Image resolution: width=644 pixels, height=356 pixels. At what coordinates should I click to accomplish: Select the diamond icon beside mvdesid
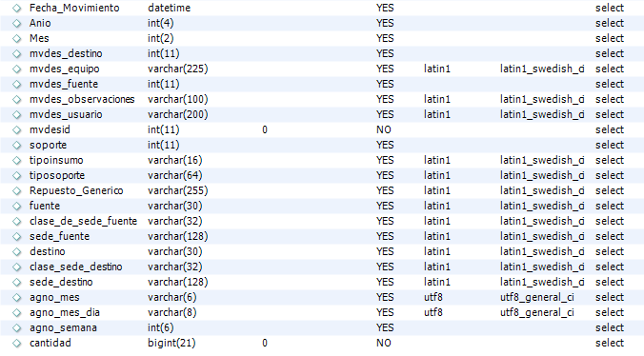[17, 130]
